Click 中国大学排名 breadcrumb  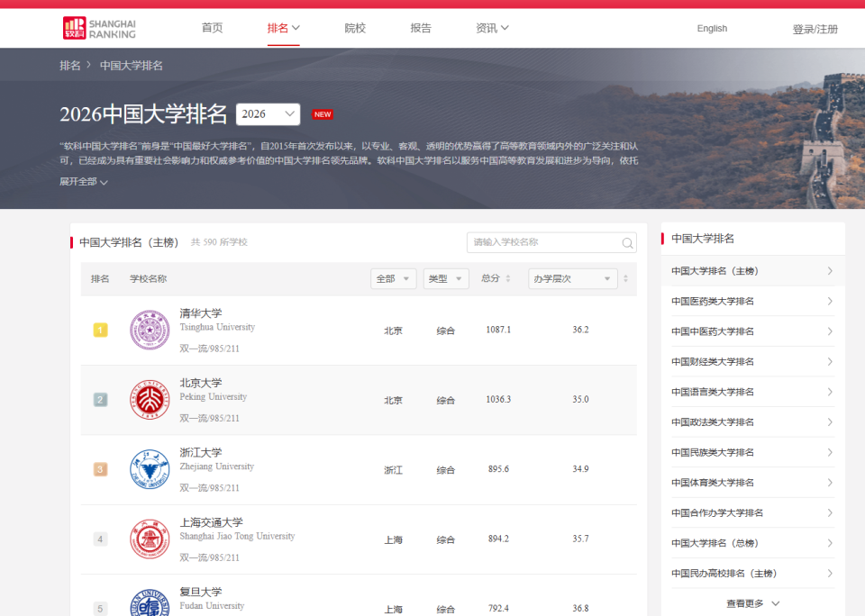[132, 66]
